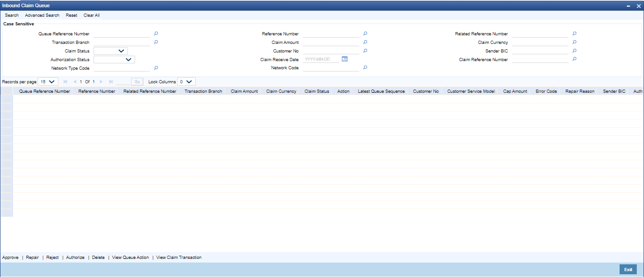
Task: Click the Claim Currency column header
Action: (x=281, y=91)
